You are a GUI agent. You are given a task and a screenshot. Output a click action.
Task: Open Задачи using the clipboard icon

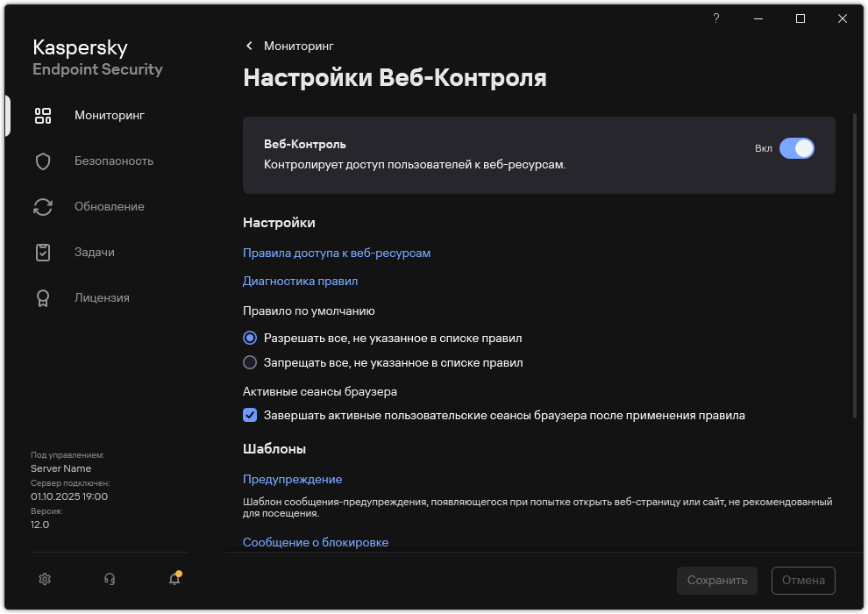click(x=42, y=252)
